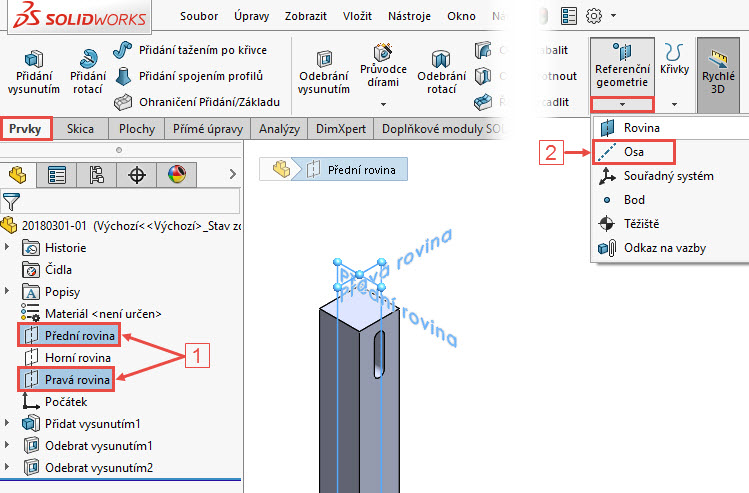Choose Rovina from reference geometry menu
Viewport: 749px width, 493px height.
click(670, 128)
